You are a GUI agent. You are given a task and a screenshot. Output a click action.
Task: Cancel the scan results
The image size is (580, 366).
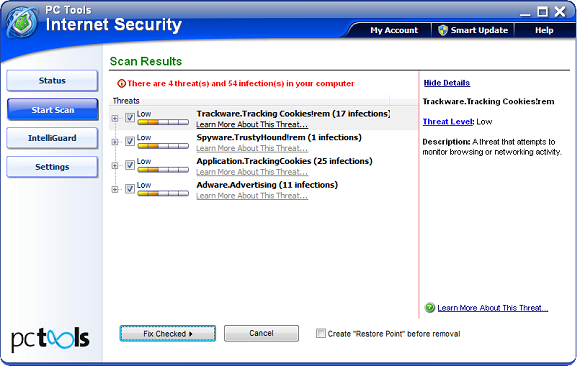click(261, 333)
